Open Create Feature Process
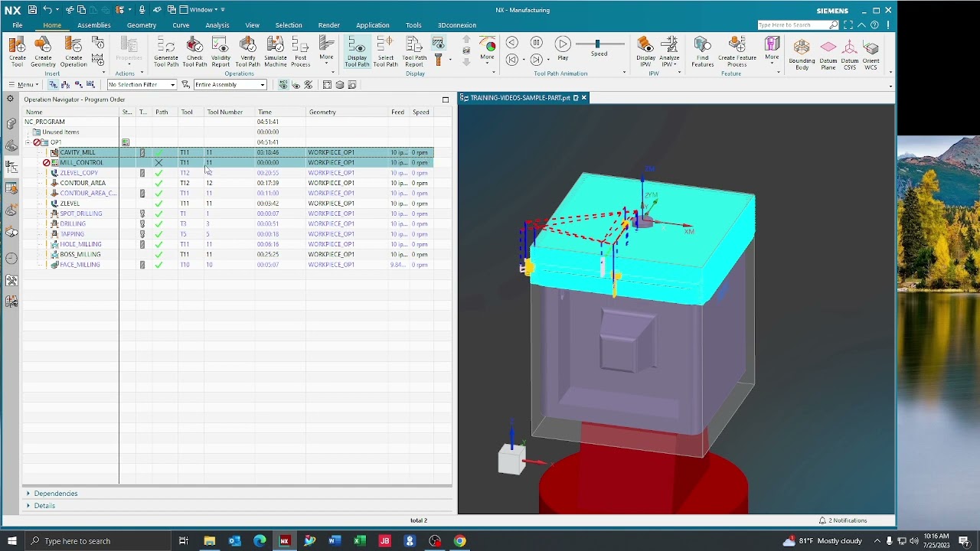Viewport: 980px width, 551px height. pos(737,51)
